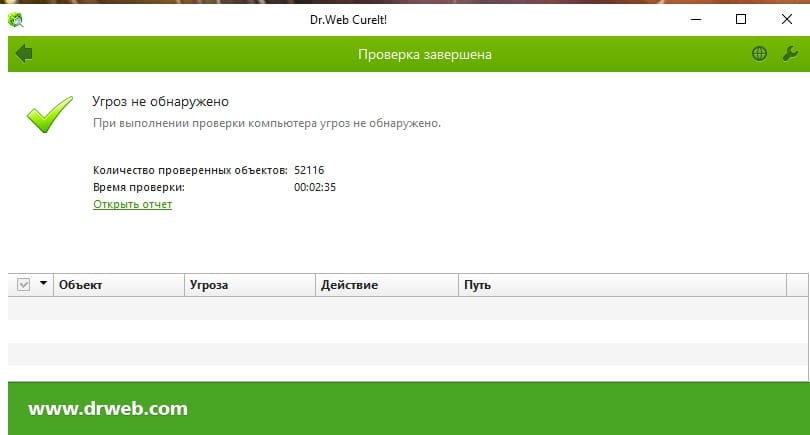Image resolution: width=810 pixels, height=435 pixels.
Task: Click the green back arrow icon
Action: (x=24, y=54)
